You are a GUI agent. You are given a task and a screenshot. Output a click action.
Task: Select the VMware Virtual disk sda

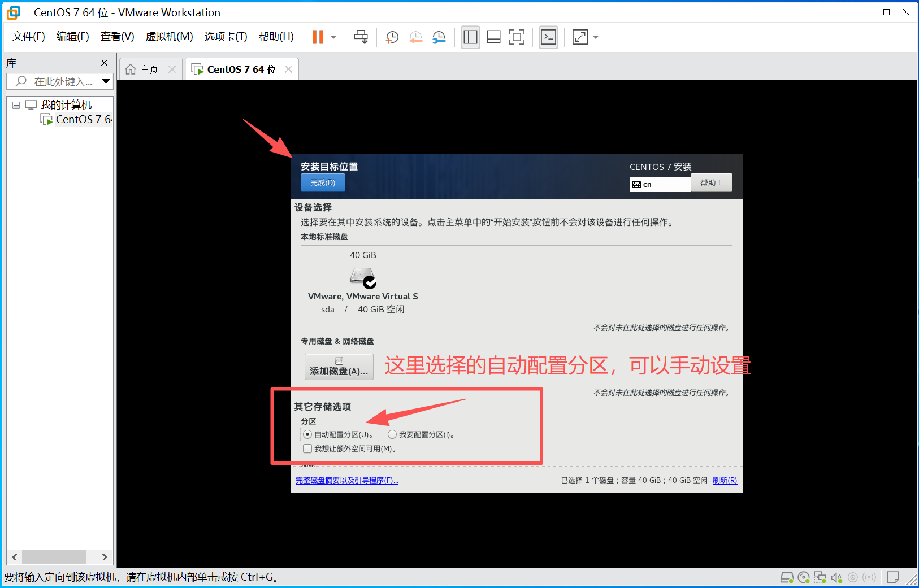[363, 281]
